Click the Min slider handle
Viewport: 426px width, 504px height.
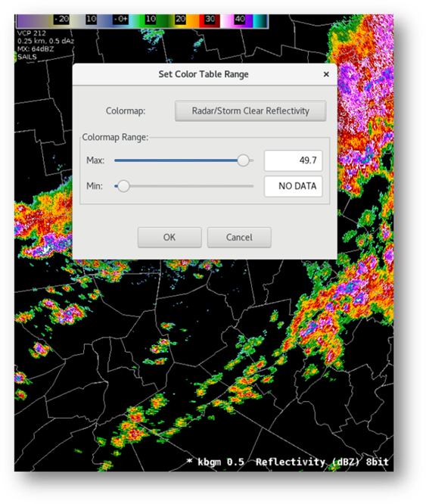123,186
